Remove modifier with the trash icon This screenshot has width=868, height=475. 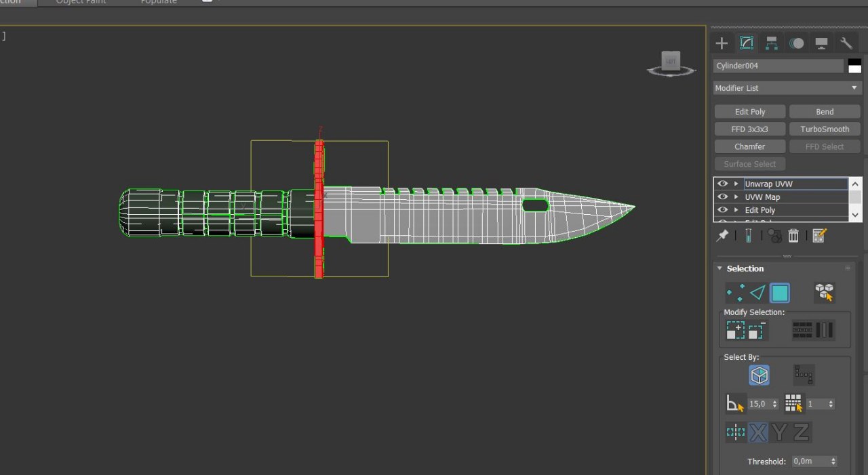click(x=793, y=235)
